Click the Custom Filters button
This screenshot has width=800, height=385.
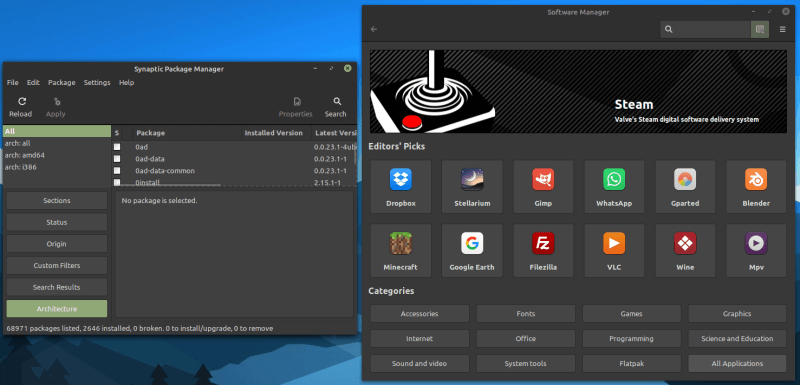point(57,266)
